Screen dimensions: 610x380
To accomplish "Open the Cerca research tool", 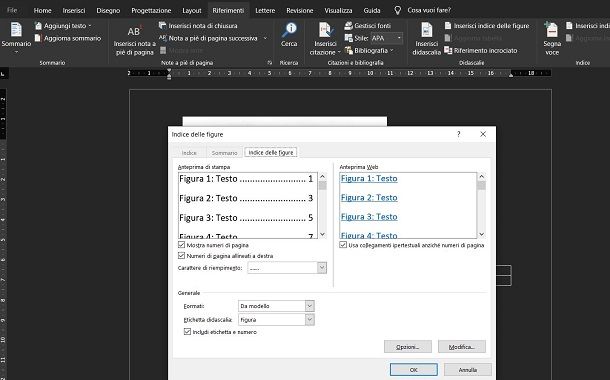I will click(x=289, y=35).
